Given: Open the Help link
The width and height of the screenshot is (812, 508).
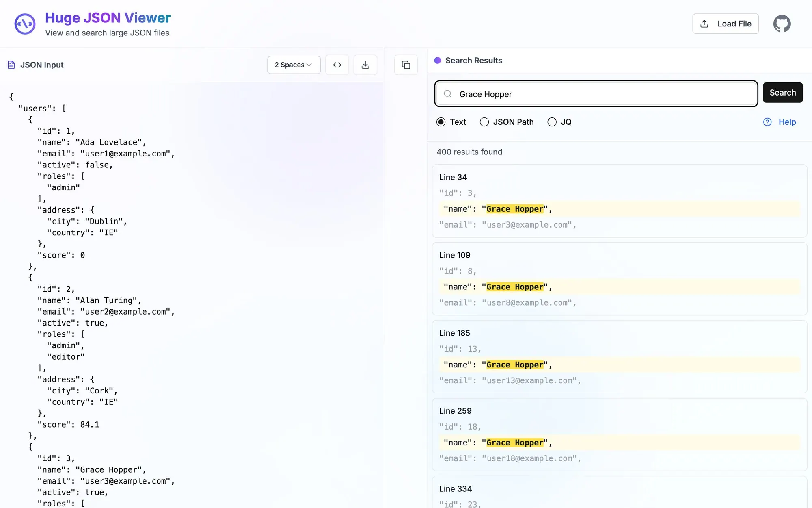Looking at the screenshot, I should coord(787,122).
